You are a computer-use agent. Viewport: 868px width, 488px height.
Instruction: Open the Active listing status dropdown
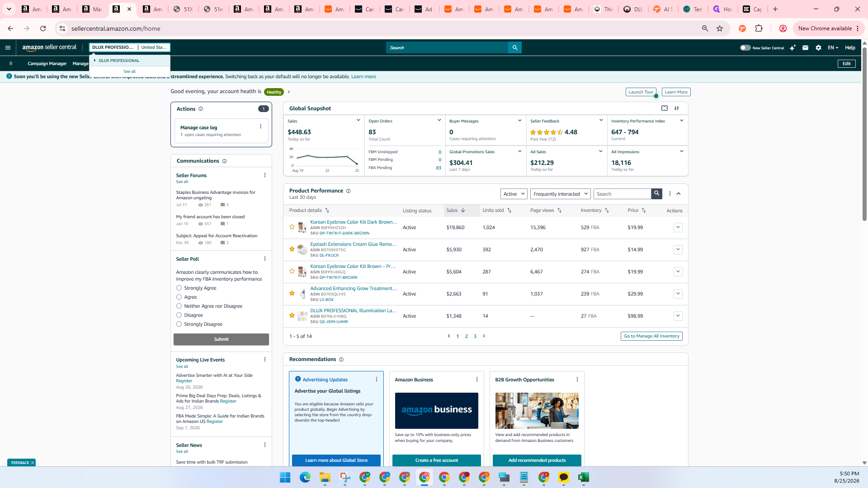coord(514,194)
